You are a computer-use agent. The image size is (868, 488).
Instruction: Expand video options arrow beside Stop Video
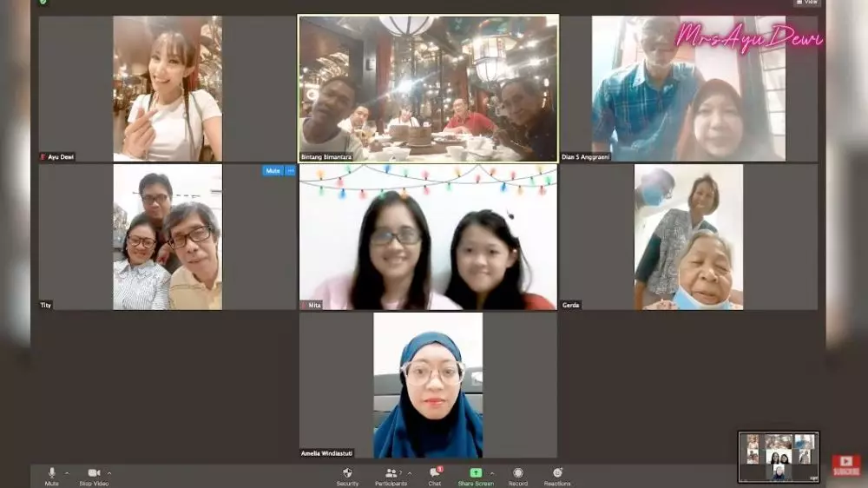(109, 473)
